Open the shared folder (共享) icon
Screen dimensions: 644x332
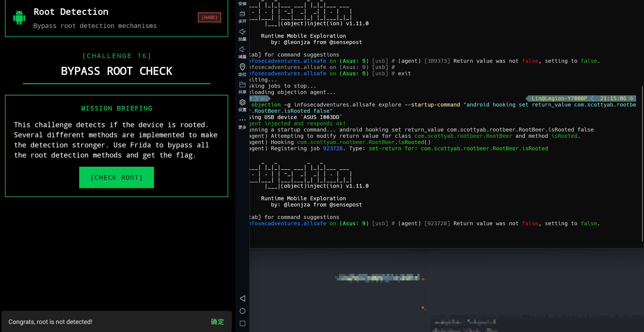pos(242,85)
